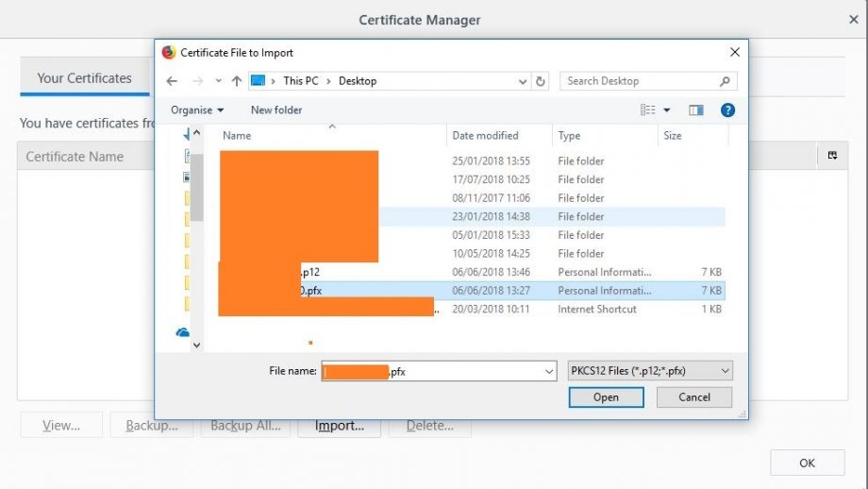
Task: Select folder modified 23/01/2018 14:38
Action: point(472,216)
